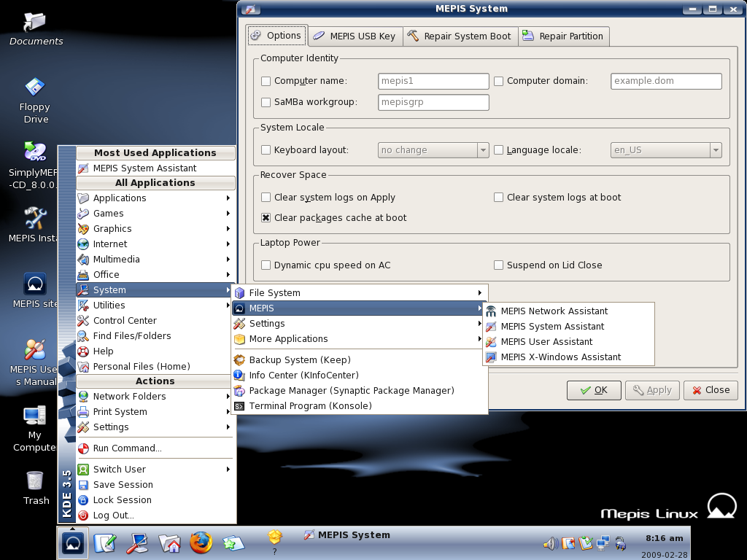The image size is (747, 560).
Task: Open the Repair Partition tab
Action: point(564,36)
